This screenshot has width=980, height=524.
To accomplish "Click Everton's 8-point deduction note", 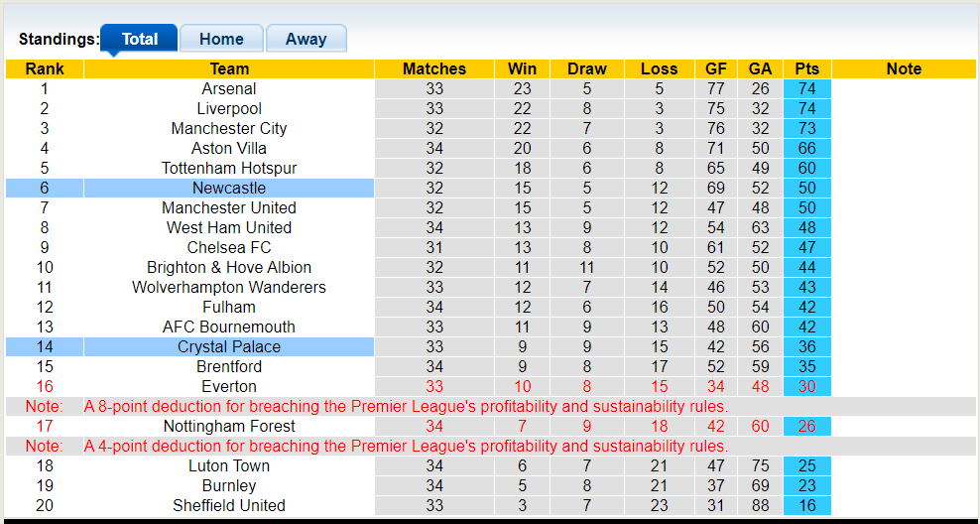I will [406, 406].
